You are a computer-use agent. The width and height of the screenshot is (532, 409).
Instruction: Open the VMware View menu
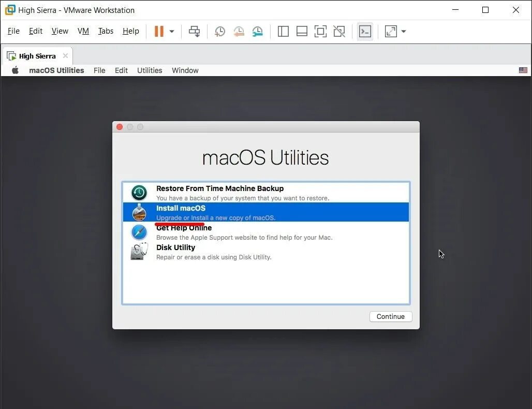[60, 31]
